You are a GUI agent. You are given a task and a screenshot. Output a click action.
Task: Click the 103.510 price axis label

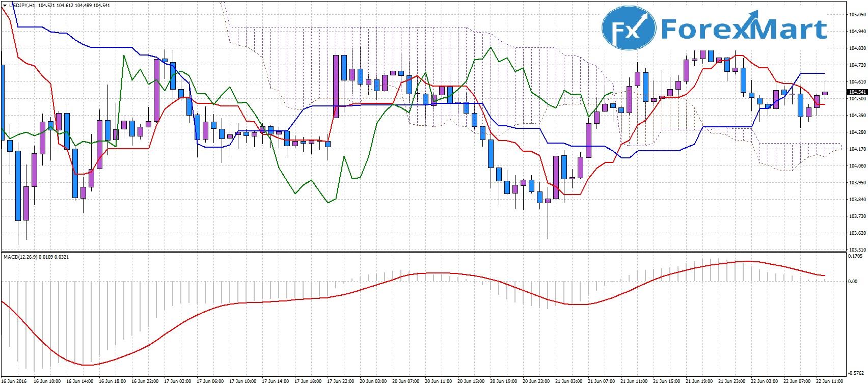858,250
